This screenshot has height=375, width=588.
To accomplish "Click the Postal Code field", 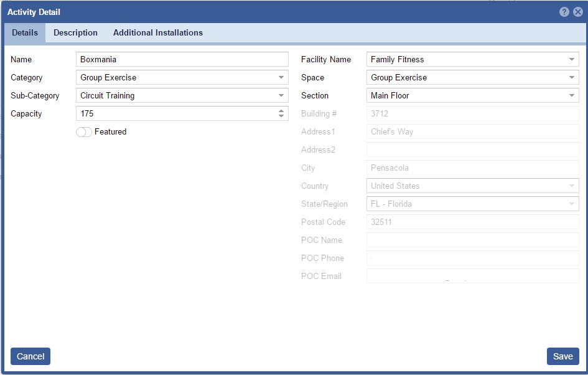I will [472, 222].
